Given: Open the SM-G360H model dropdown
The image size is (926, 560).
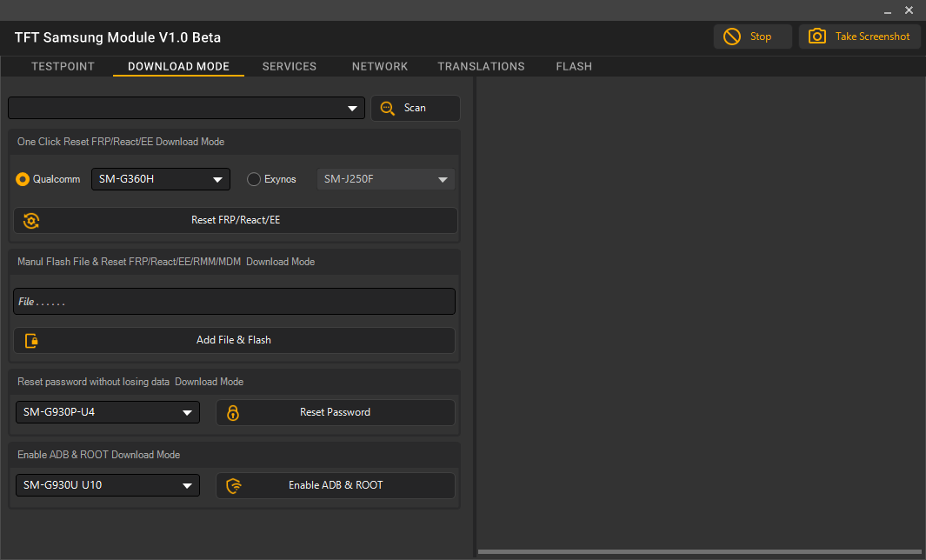Looking at the screenshot, I should pos(160,179).
